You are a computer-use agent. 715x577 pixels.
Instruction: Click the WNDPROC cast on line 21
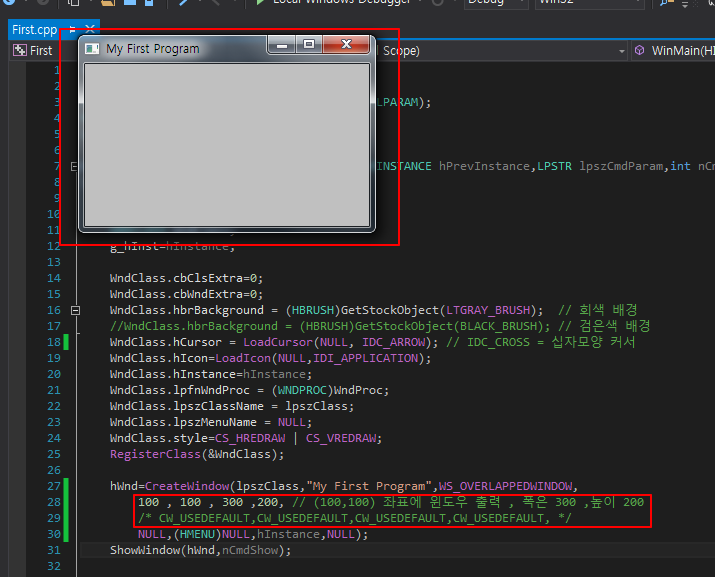(302, 390)
